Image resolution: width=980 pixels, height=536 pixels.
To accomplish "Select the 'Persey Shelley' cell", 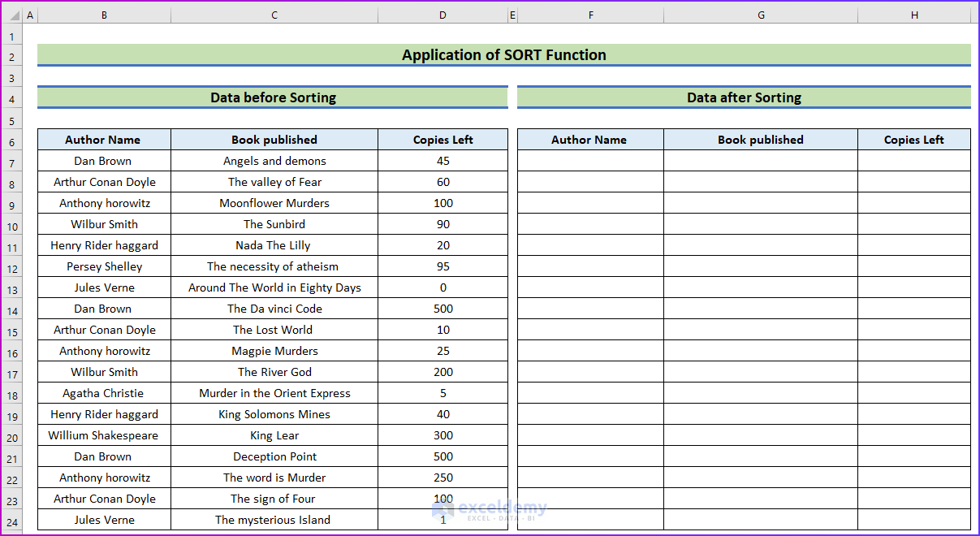I will point(104,266).
